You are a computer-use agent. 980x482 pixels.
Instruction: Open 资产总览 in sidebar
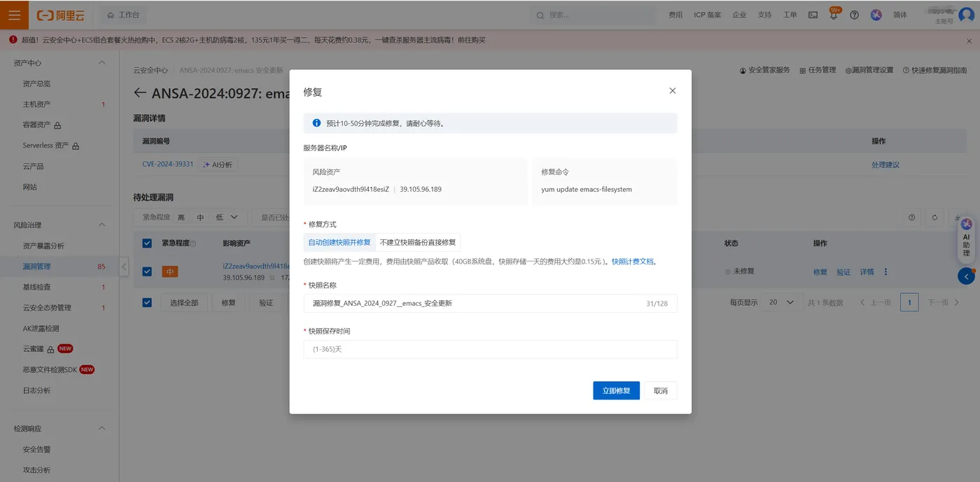pos(36,83)
